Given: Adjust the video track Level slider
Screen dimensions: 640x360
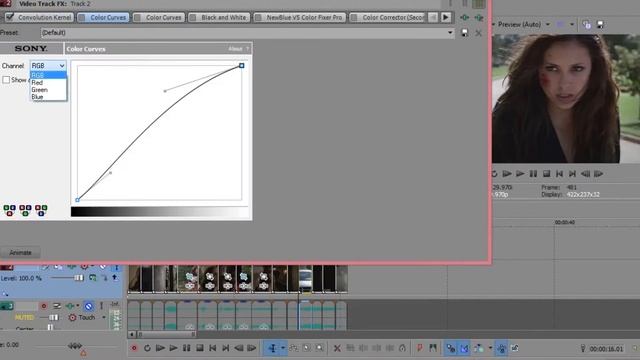Looking at the screenshot, I should 78,278.
